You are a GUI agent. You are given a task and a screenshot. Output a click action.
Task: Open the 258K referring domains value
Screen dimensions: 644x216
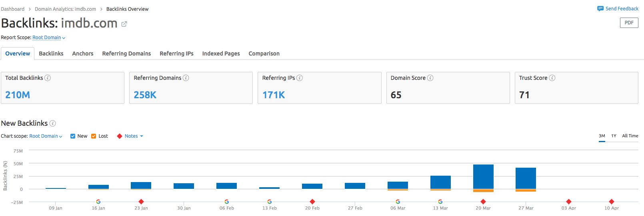click(x=145, y=95)
